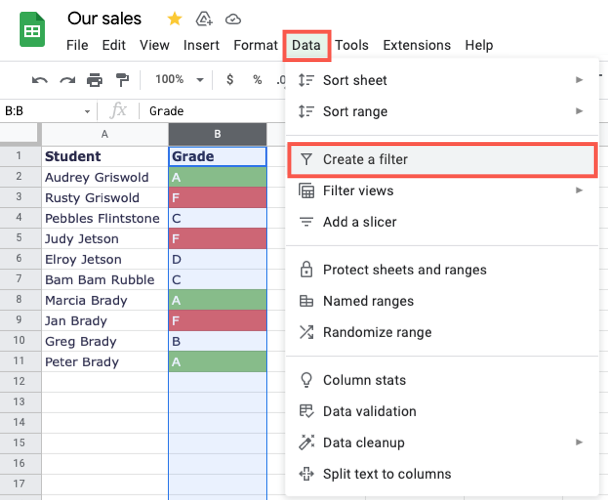This screenshot has width=608, height=500.
Task: Open the Edit menu
Action: pos(114,45)
